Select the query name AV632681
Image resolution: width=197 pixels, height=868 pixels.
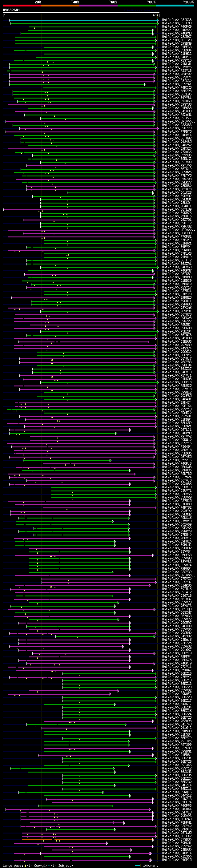coord(11,10)
